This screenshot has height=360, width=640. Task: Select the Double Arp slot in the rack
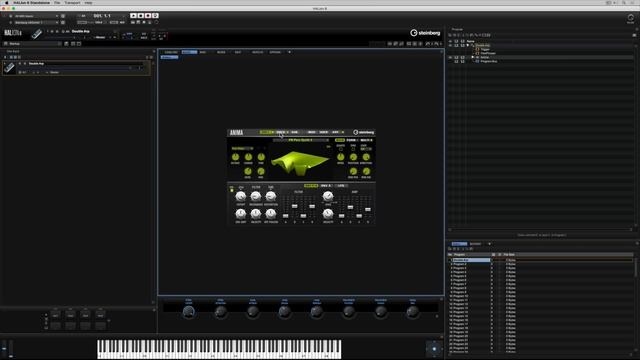[77, 68]
